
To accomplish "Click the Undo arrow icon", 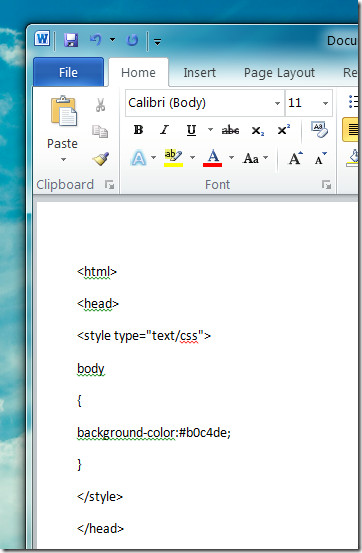I will coord(96,40).
